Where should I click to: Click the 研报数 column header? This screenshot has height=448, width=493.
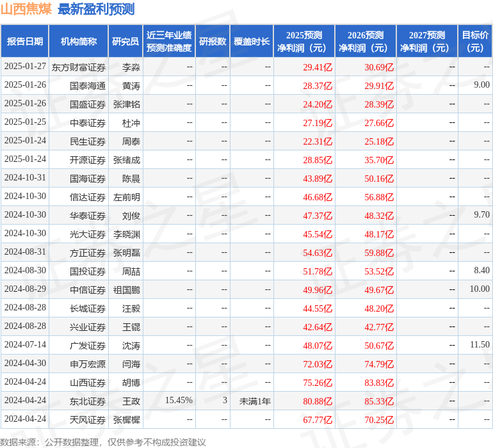click(213, 41)
